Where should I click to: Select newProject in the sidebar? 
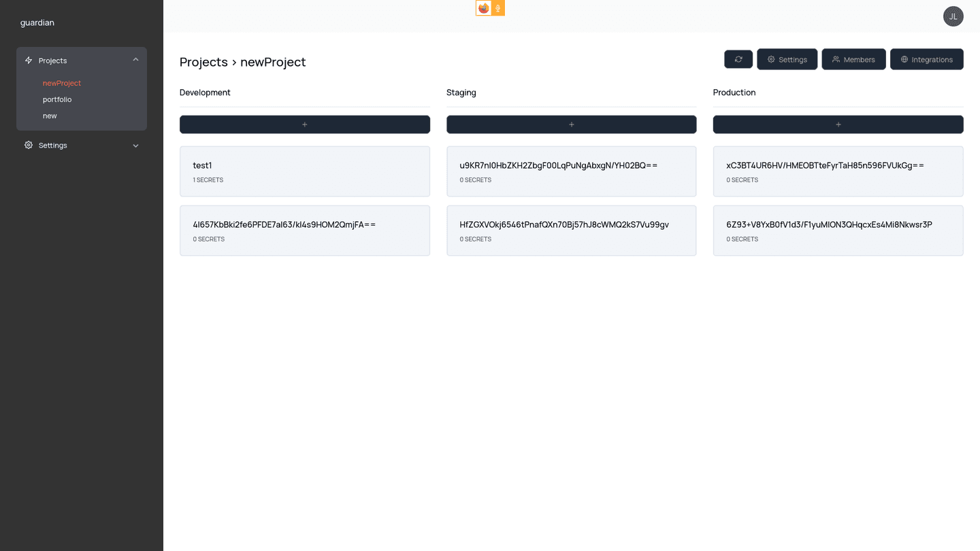coord(62,83)
